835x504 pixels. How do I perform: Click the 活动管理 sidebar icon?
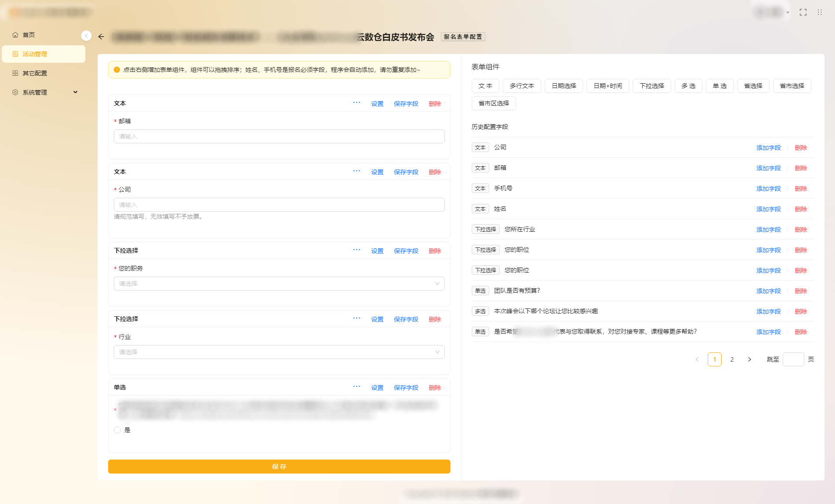point(15,54)
